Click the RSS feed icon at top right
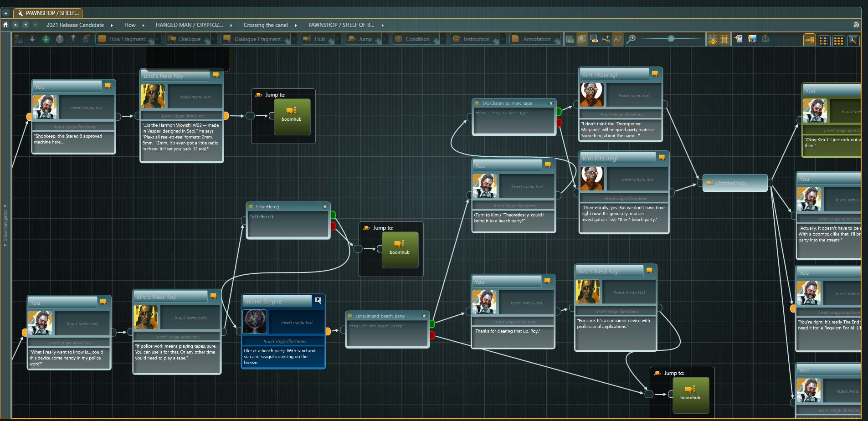This screenshot has height=421, width=868. pyautogui.click(x=856, y=25)
